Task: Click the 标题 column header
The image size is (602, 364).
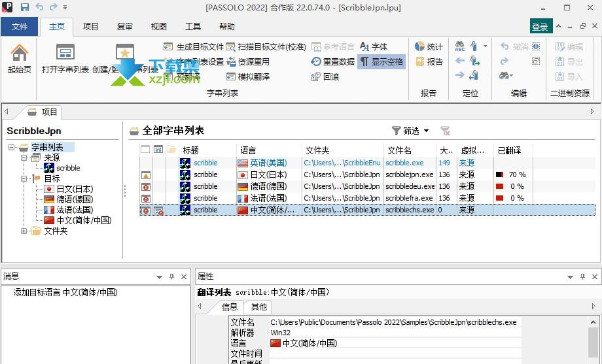Action: pyautogui.click(x=207, y=150)
